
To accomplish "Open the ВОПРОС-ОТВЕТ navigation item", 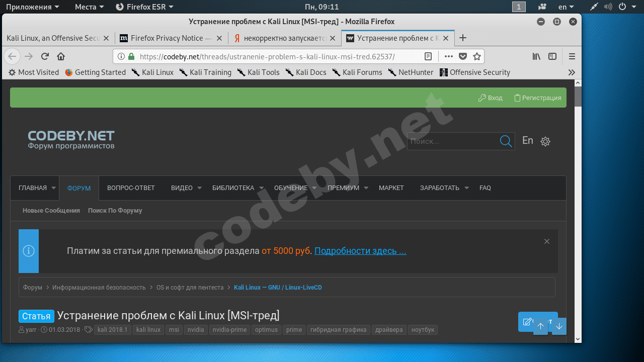I will (x=131, y=188).
